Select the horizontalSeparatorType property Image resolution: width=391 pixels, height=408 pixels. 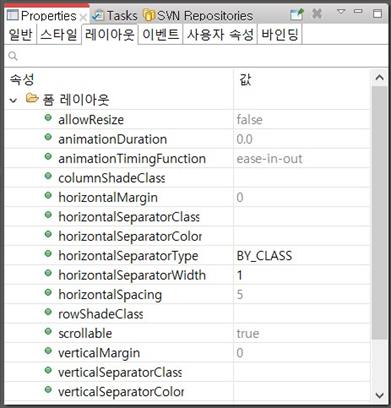tap(128, 256)
